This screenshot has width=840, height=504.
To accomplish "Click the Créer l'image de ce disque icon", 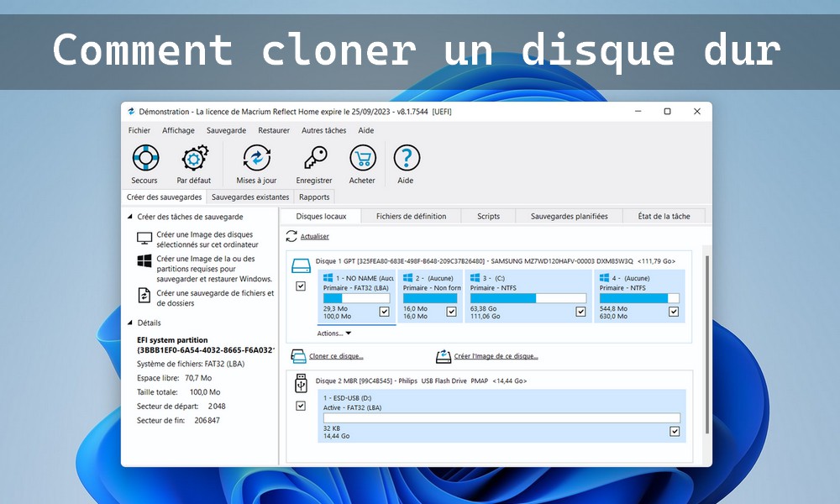I will (x=444, y=356).
